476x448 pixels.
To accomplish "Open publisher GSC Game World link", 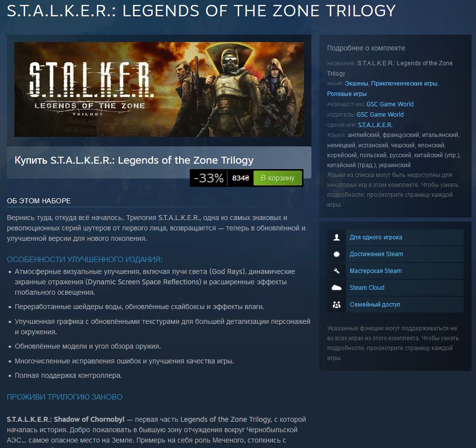I will click(x=380, y=115).
